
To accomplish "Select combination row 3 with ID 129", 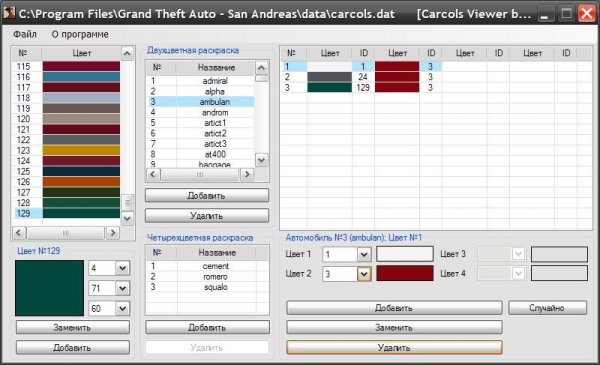I will [x=362, y=88].
